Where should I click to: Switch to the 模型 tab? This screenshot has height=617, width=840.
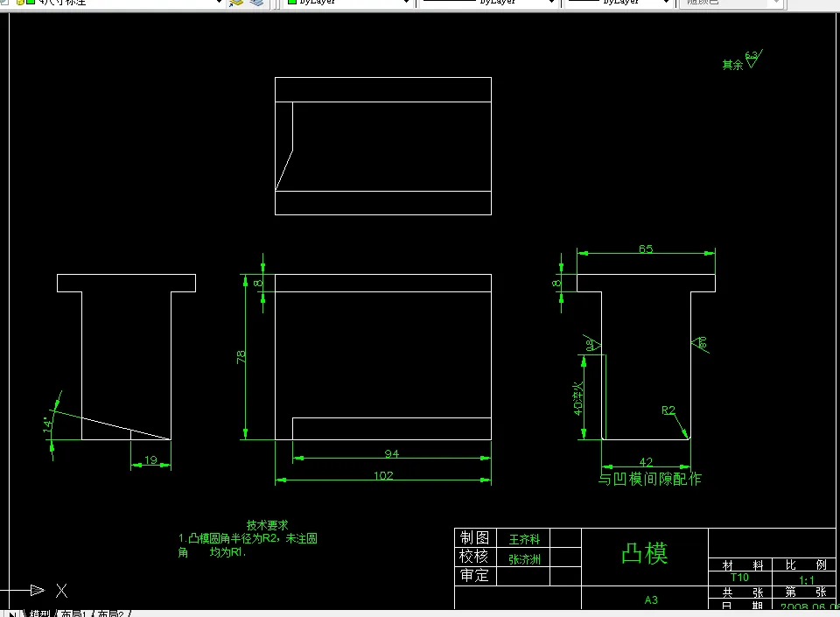[x=39, y=613]
